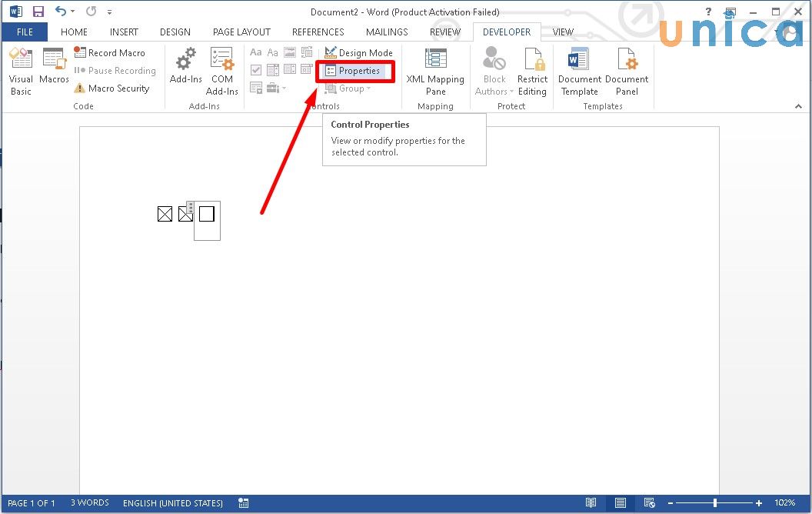Save the document from Quick Access Toolbar
This screenshot has width=812, height=514.
click(38, 12)
